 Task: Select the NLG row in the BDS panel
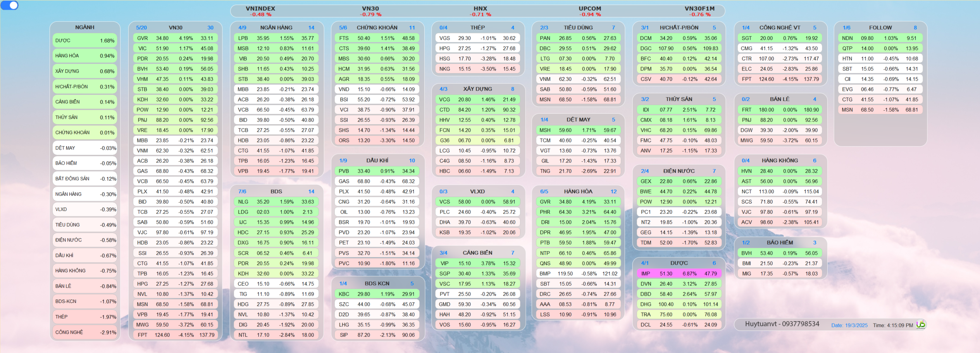coord(276,202)
